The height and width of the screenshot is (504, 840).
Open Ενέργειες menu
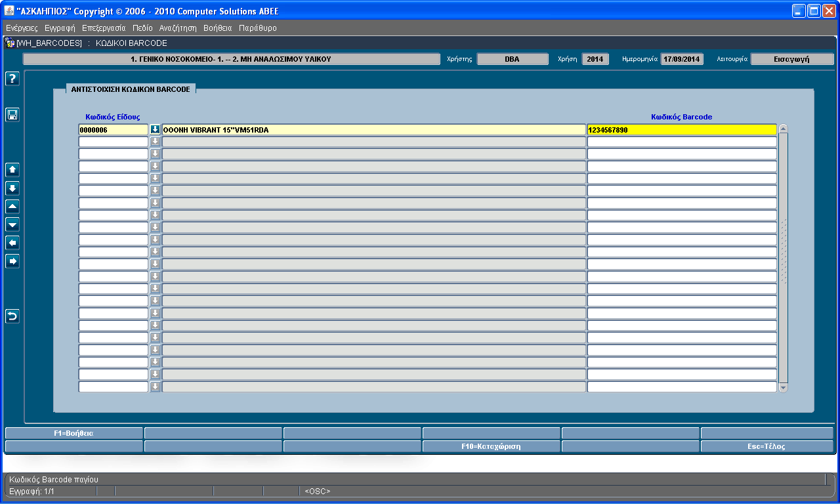click(22, 28)
